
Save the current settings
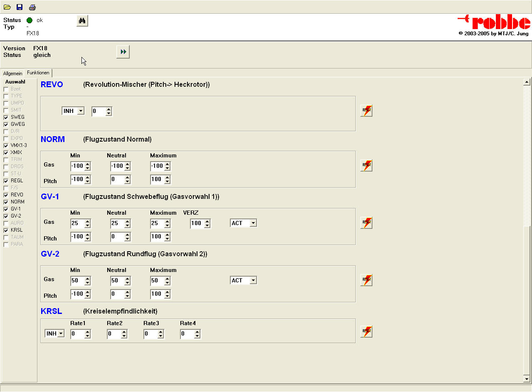[19, 7]
